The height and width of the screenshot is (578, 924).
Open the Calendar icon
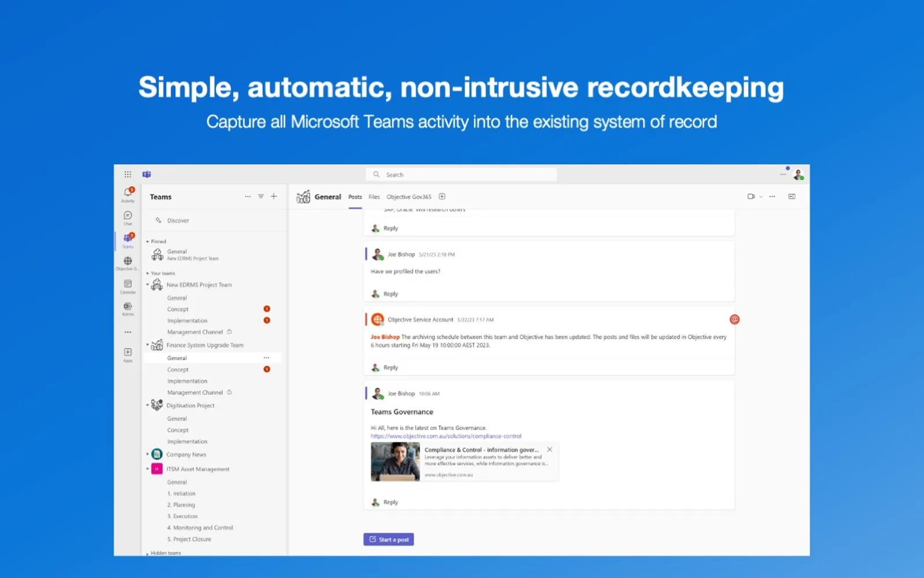coord(128,286)
